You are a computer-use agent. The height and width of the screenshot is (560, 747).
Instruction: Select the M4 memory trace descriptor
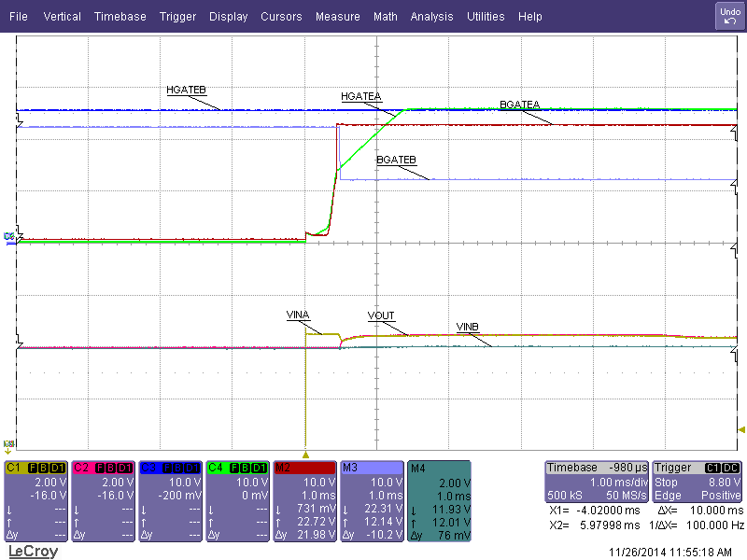(439, 500)
